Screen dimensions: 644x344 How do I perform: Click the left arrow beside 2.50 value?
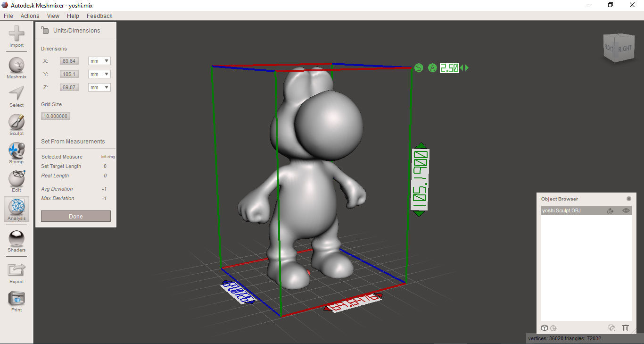tap(462, 68)
